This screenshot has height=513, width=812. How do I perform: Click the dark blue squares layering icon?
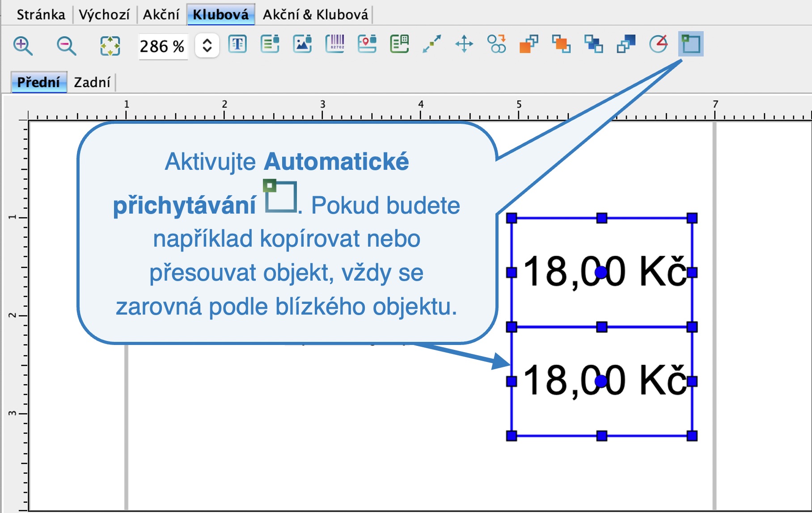pyautogui.click(x=626, y=44)
